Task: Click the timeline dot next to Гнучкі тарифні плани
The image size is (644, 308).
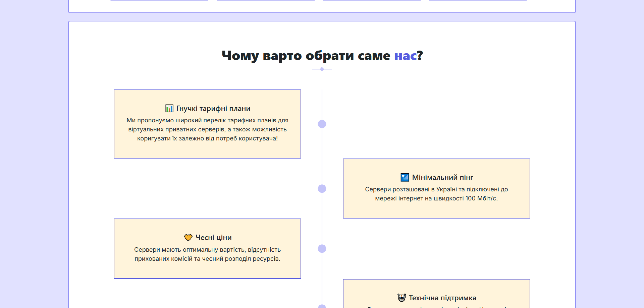Action: pyautogui.click(x=322, y=124)
